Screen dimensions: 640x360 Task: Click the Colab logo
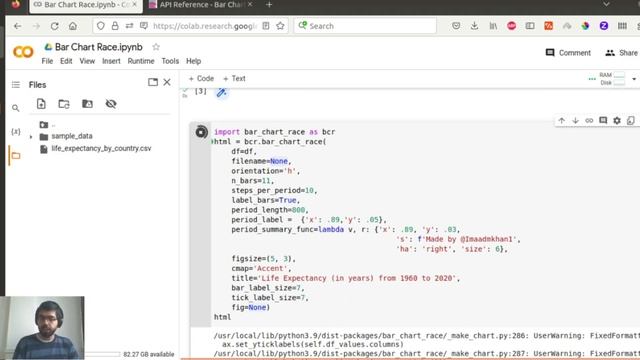click(x=23, y=52)
